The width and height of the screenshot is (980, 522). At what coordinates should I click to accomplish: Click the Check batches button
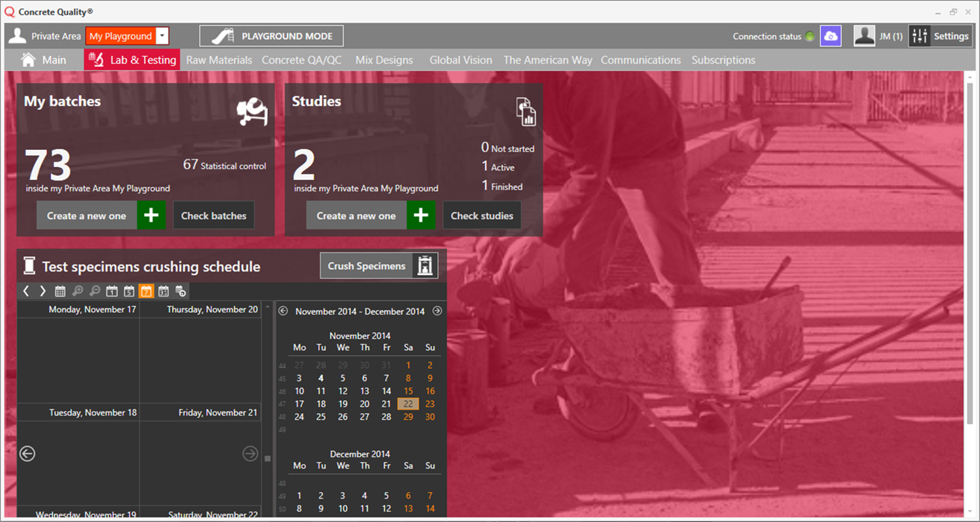pyautogui.click(x=214, y=215)
